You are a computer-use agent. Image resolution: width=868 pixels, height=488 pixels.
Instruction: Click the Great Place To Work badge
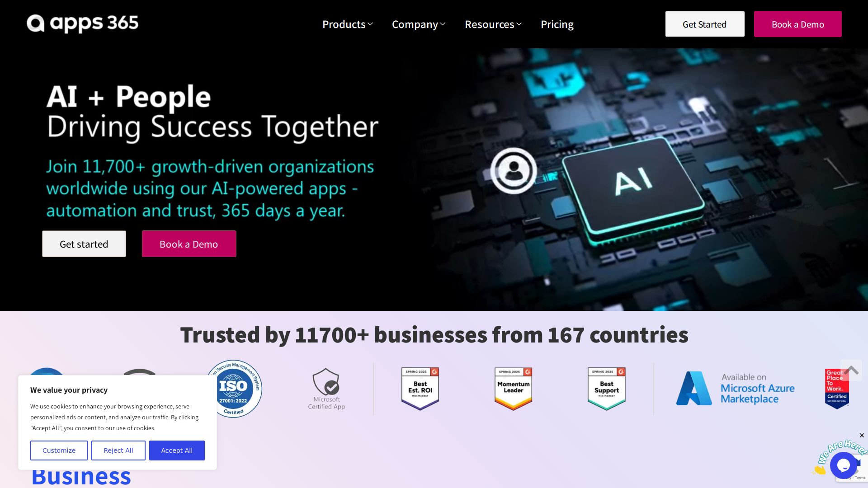coord(837,389)
